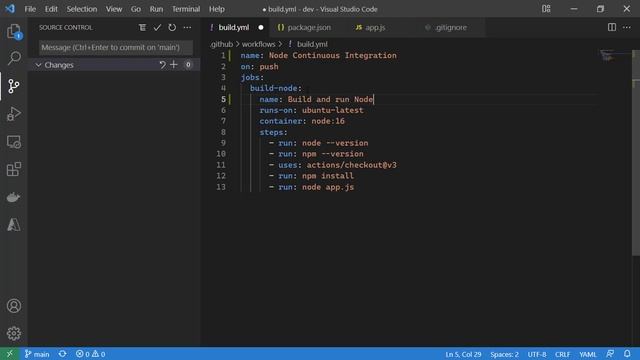Image resolution: width=640 pixels, height=360 pixels.
Task: Open the Terminal menu
Action: [x=186, y=9]
